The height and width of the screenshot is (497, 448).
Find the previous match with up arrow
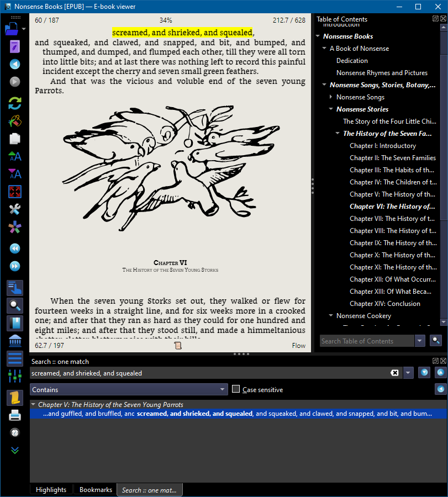[x=441, y=372]
